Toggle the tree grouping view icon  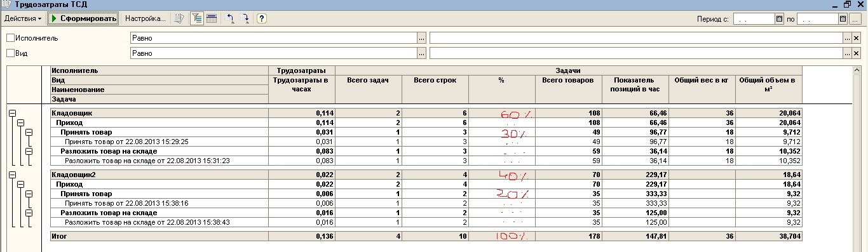(197, 18)
